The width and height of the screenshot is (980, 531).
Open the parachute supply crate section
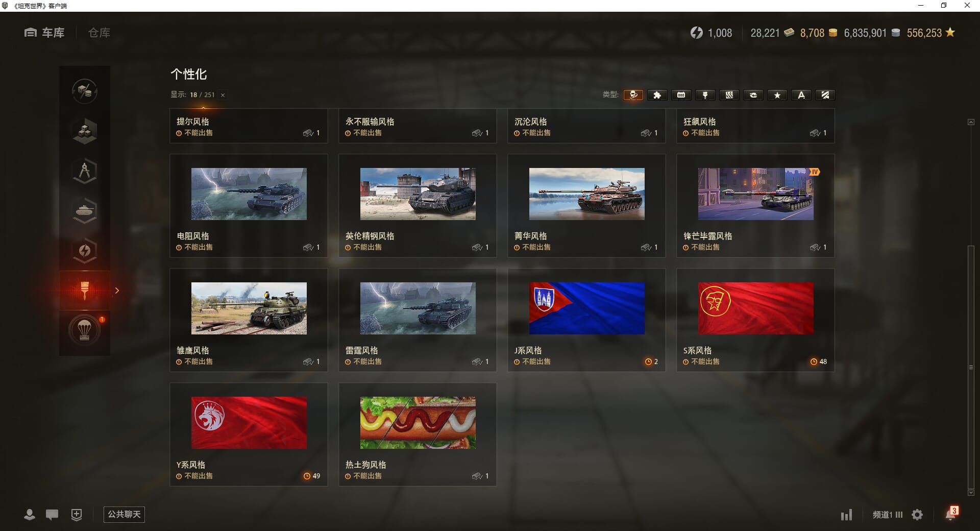click(x=85, y=330)
